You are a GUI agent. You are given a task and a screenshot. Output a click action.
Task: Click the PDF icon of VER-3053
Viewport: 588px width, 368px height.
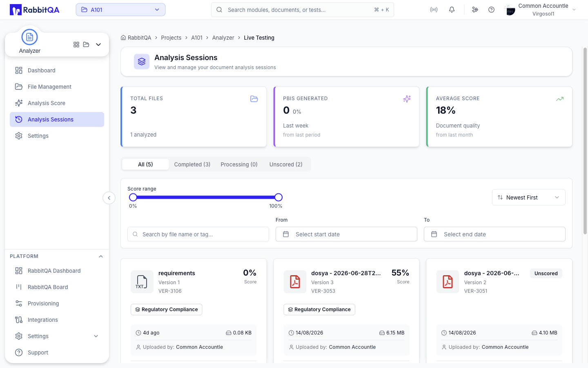[x=295, y=282]
